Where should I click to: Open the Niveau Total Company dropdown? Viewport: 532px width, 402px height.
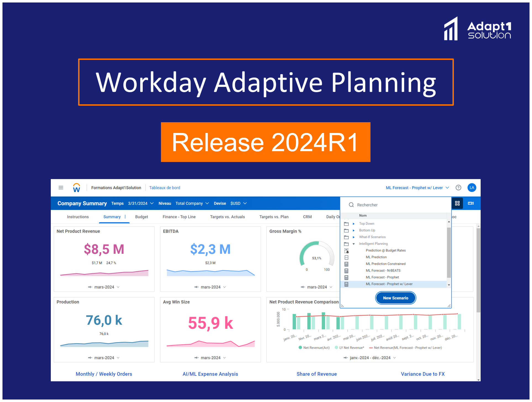point(192,203)
